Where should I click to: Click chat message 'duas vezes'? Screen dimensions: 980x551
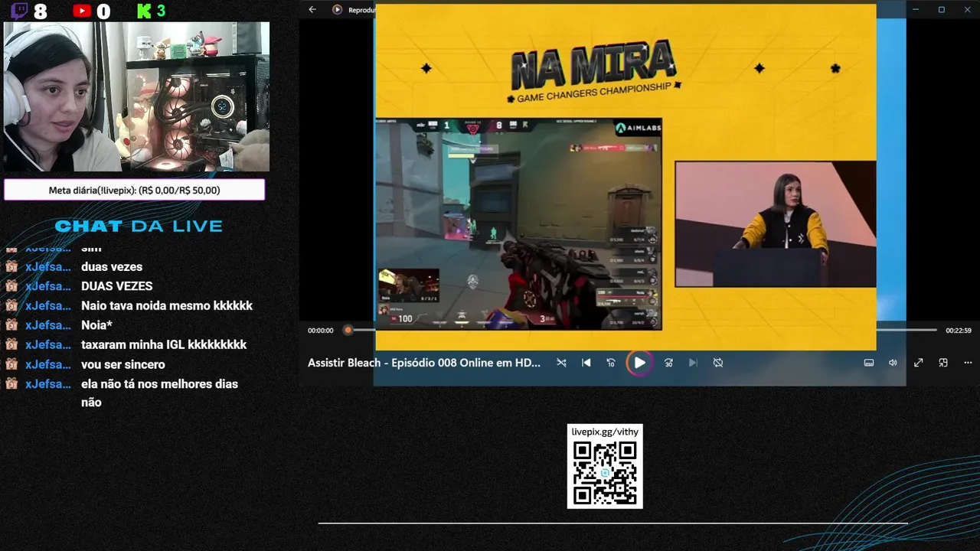click(x=112, y=267)
